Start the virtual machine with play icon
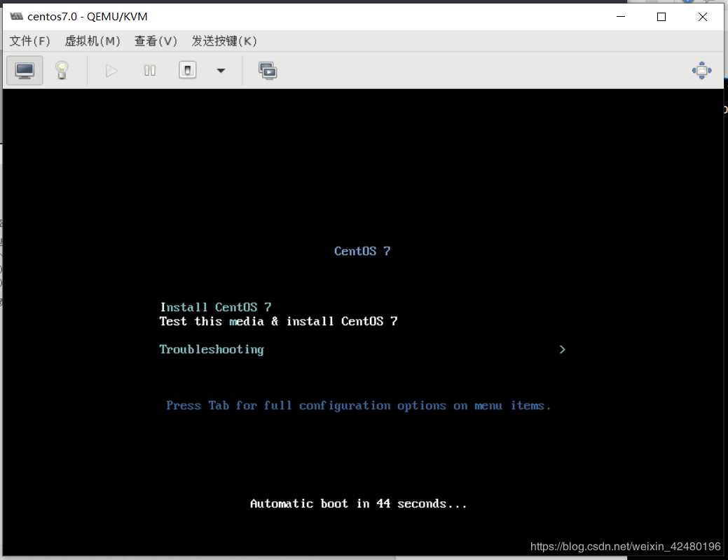 pos(111,71)
